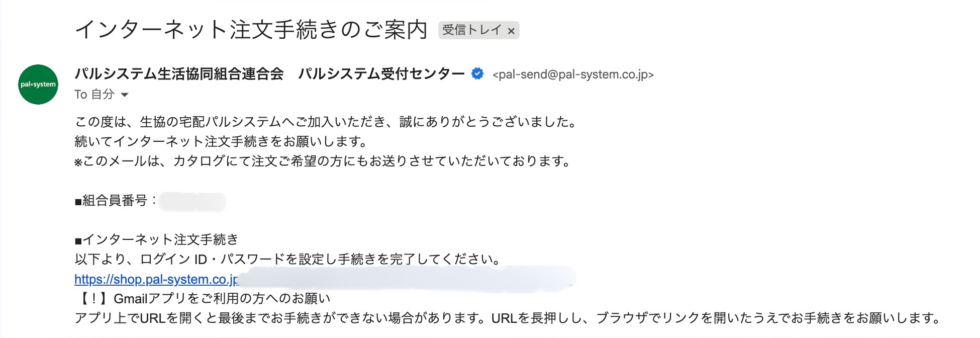Expand recipient details arrow beside To 自分
The width and height of the screenshot is (980, 338).
[x=125, y=95]
